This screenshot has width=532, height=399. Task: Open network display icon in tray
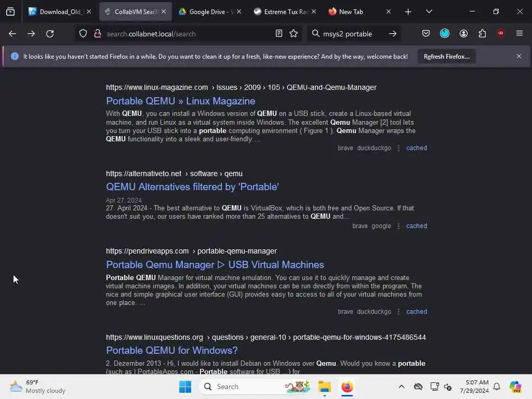434,387
